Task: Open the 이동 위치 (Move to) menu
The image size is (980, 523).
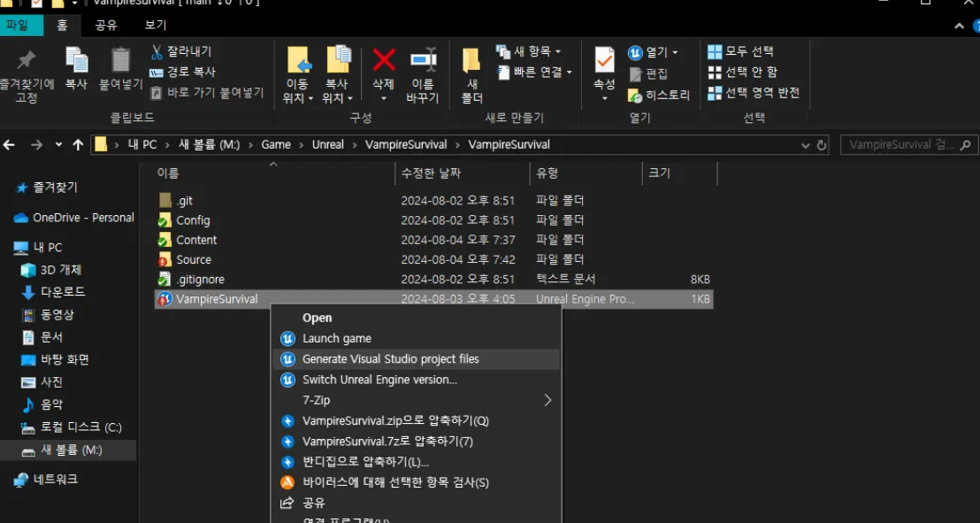Action: click(x=299, y=76)
